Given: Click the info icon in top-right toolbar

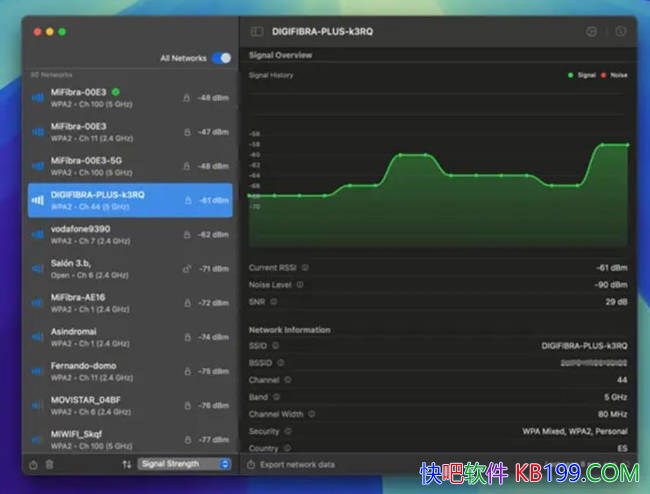Looking at the screenshot, I should tap(620, 32).
